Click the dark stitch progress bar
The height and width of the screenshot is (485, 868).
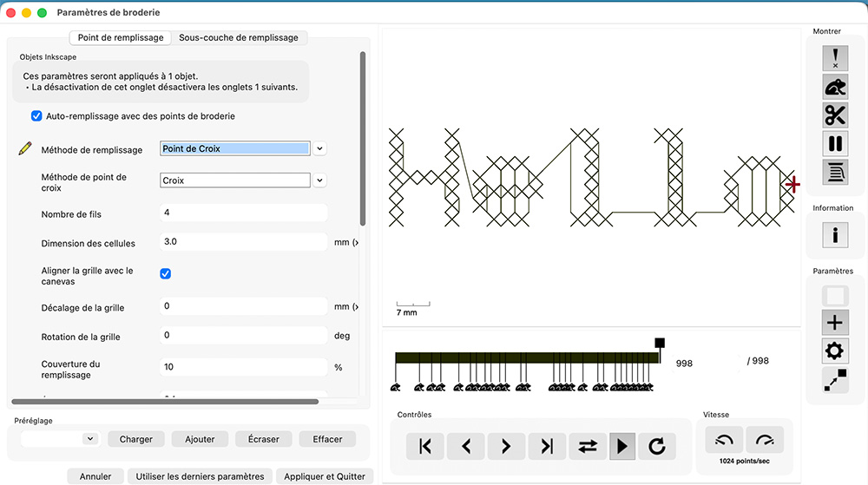click(x=527, y=357)
